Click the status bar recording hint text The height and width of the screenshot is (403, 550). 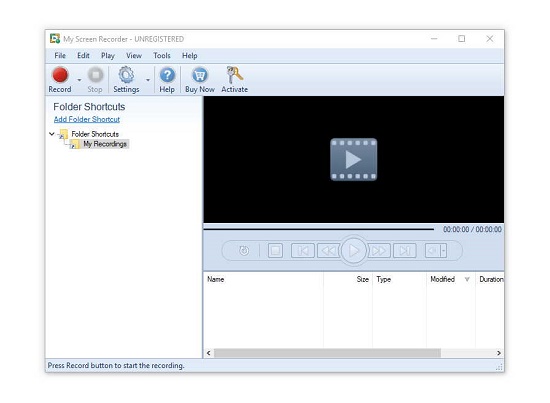(x=116, y=365)
